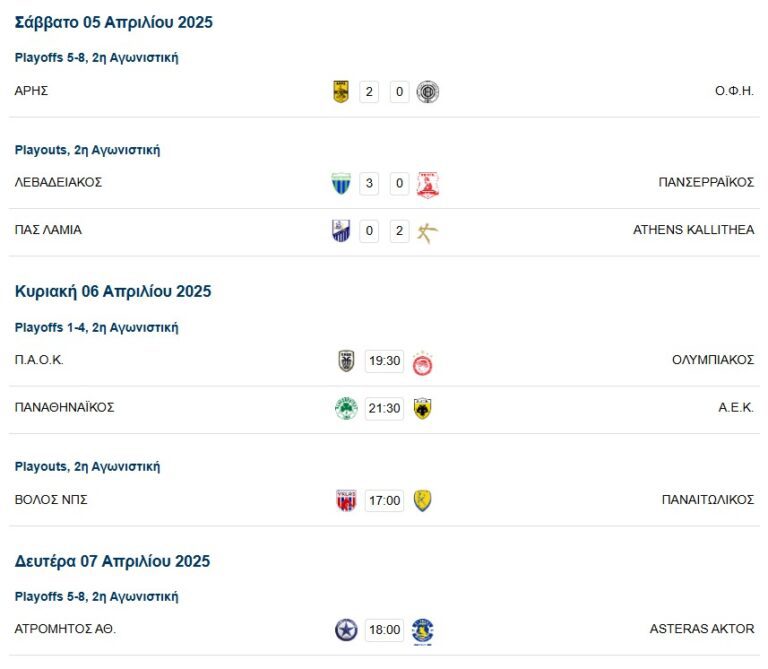Click the 18:00 Ατρόμητος match time box
Image resolution: width=768 pixels, height=669 pixels.
click(384, 630)
